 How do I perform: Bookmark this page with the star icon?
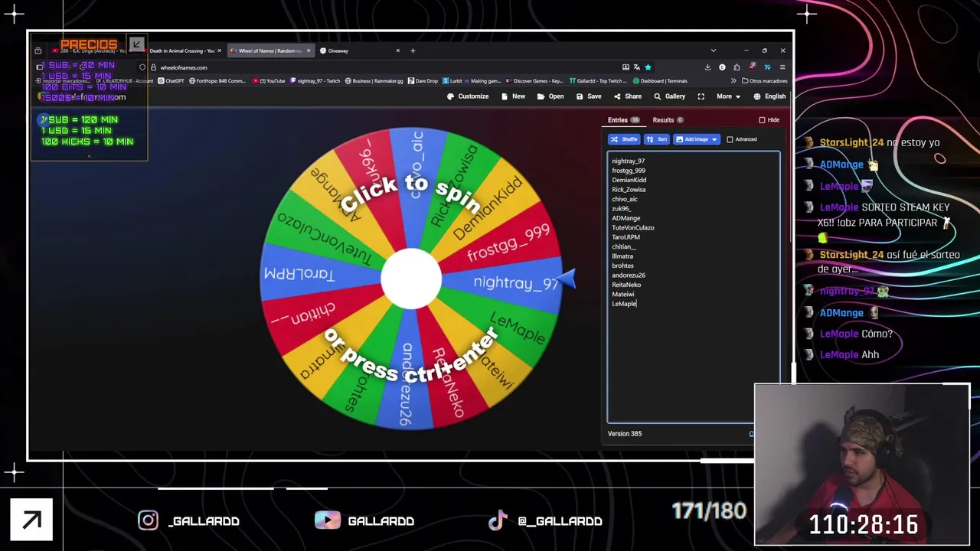coord(648,67)
